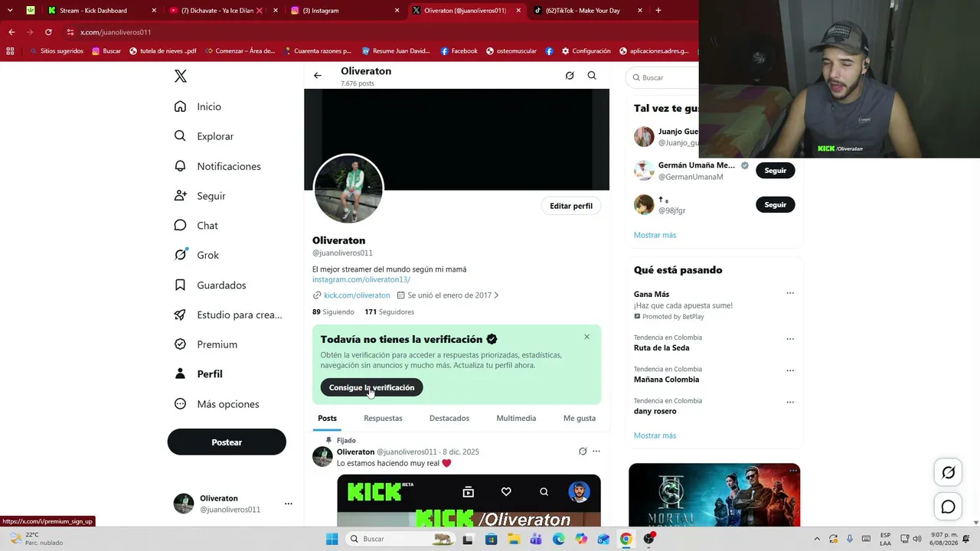Image resolution: width=980 pixels, height=551 pixels.
Task: Switch to the Instagram browser tab
Action: click(345, 11)
